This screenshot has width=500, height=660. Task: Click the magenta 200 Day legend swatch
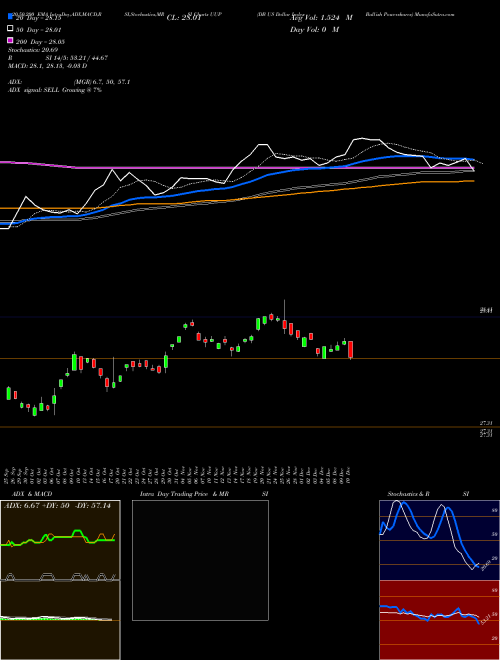10,41
